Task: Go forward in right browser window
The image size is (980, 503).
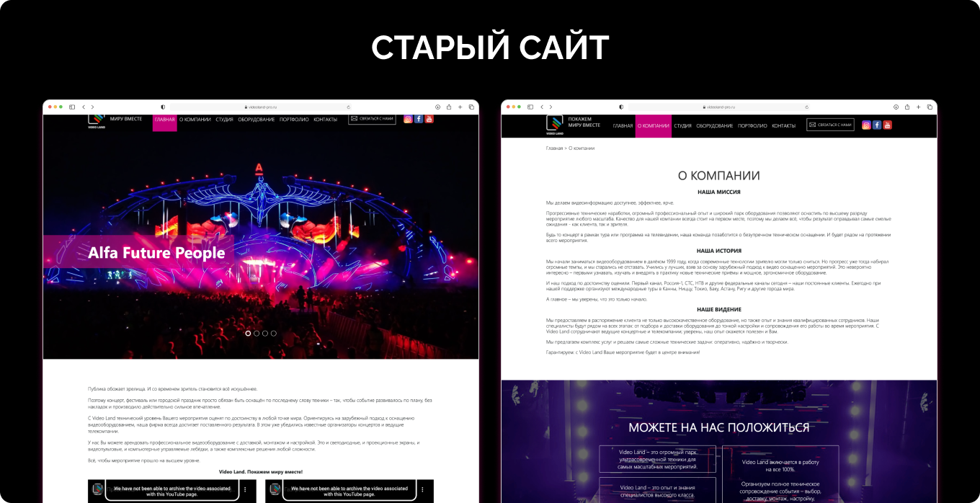Action: (x=551, y=107)
